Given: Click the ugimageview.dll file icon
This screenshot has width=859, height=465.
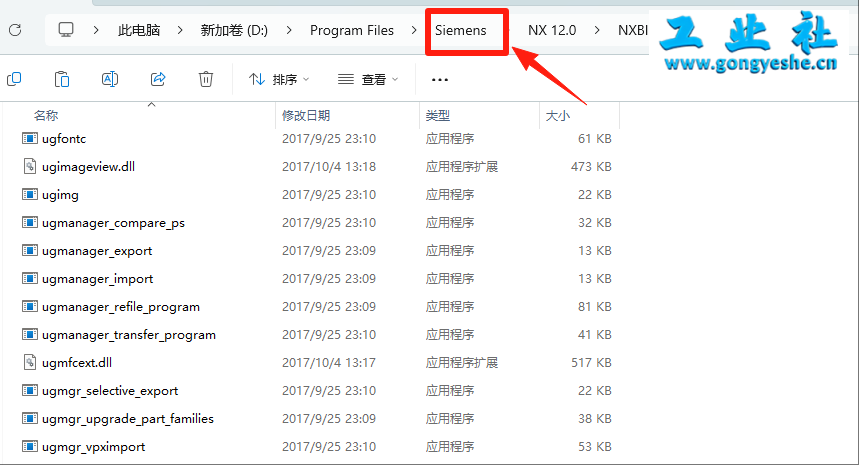Looking at the screenshot, I should click(x=30, y=166).
